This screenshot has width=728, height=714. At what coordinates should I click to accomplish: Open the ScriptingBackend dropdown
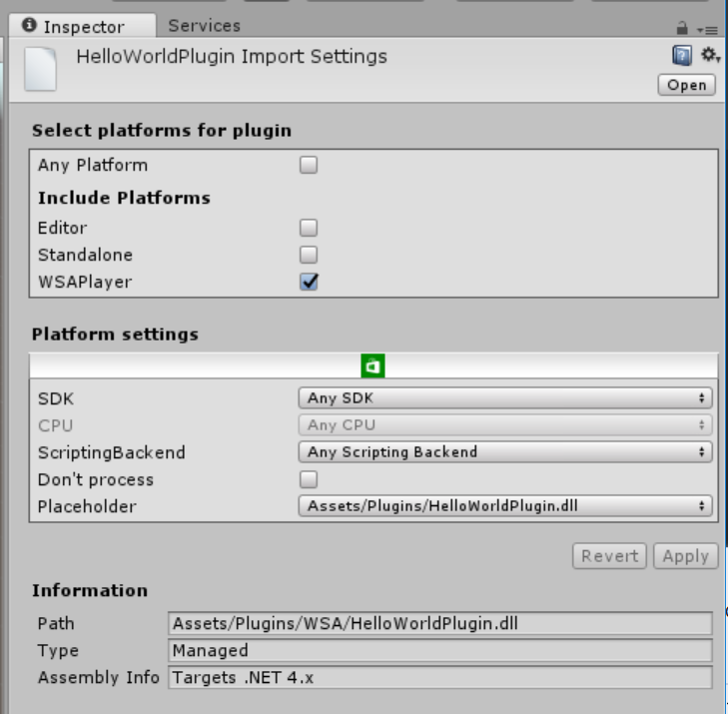505,452
